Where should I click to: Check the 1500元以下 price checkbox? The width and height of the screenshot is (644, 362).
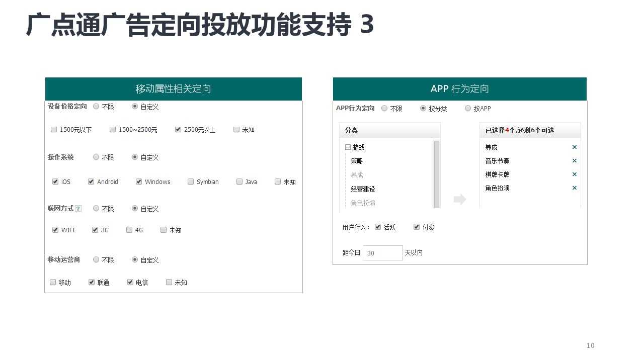[x=54, y=130]
